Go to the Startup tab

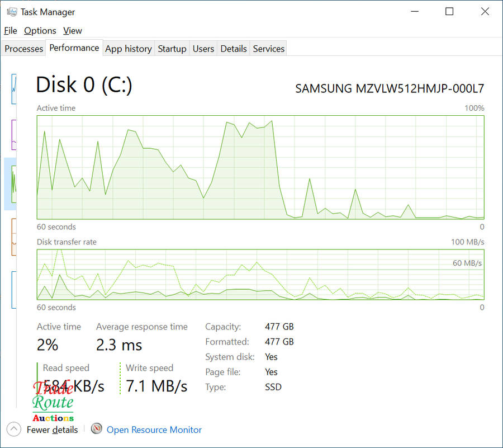[x=172, y=49]
